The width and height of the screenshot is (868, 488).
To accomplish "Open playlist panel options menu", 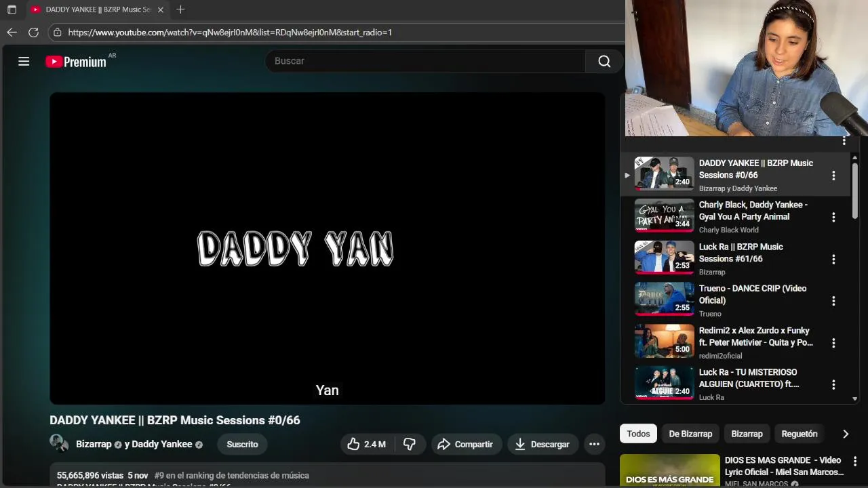I will [844, 141].
